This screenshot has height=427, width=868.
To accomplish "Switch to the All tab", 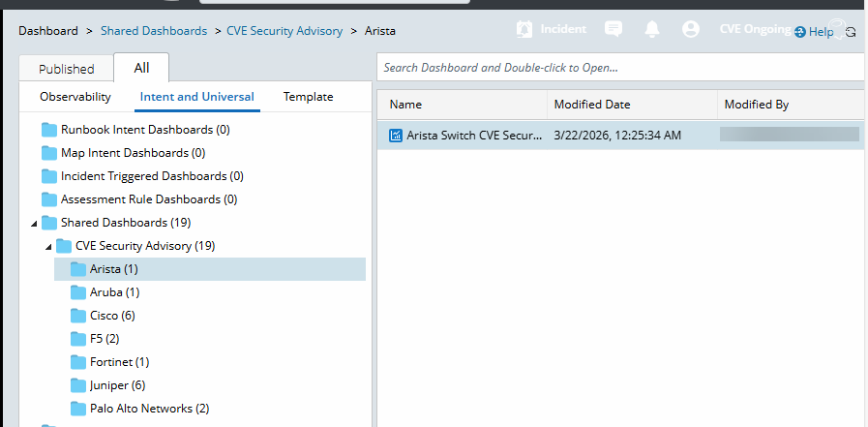I will coord(141,68).
